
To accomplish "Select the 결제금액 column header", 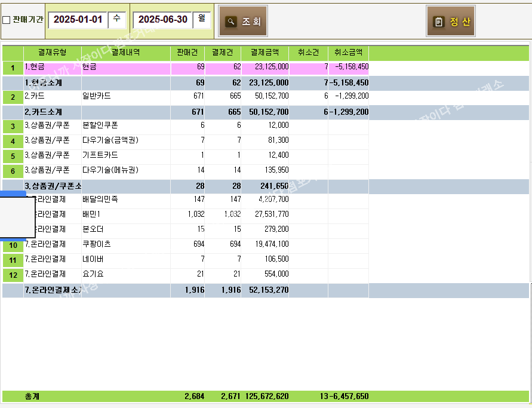I will (x=265, y=53).
